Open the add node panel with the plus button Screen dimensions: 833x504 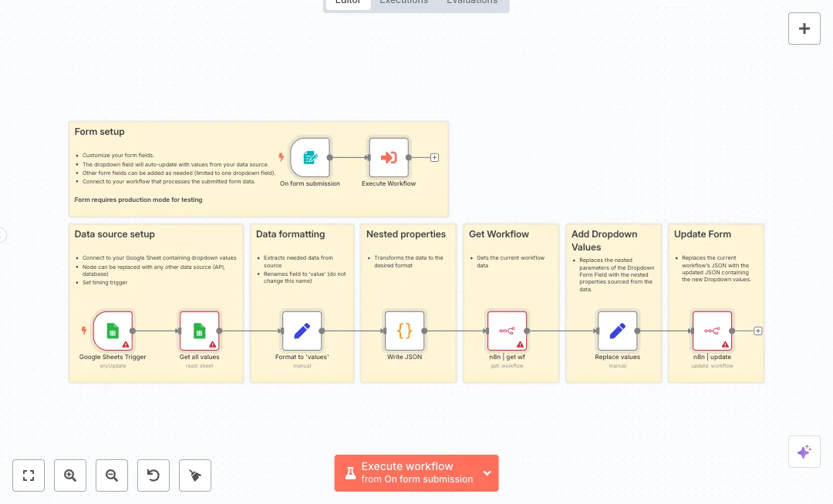coord(804,29)
